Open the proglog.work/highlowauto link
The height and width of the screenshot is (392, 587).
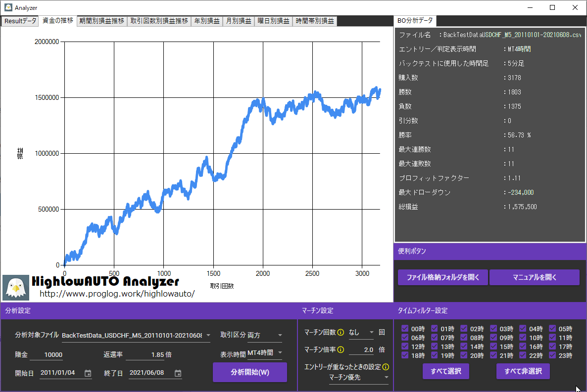(x=117, y=294)
